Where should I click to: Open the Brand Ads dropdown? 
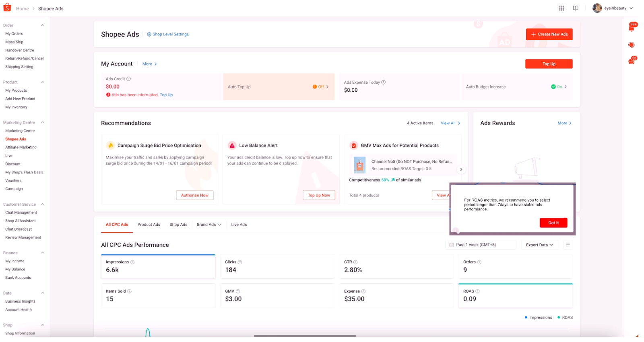(x=209, y=225)
